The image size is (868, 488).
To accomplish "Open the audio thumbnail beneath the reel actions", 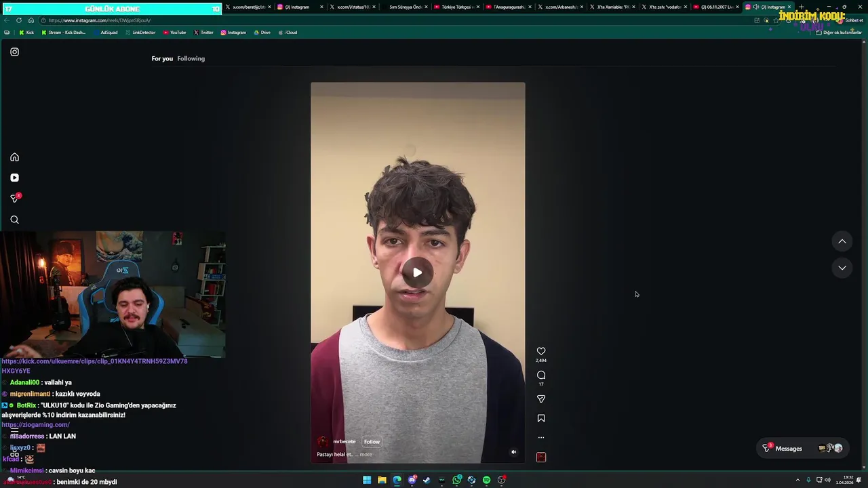I will tap(541, 457).
